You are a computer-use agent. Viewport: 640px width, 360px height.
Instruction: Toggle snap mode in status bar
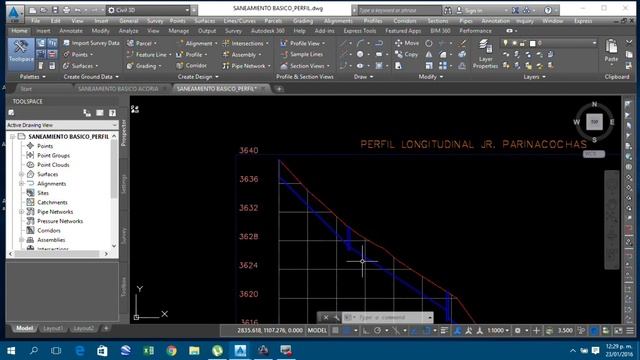(x=347, y=331)
